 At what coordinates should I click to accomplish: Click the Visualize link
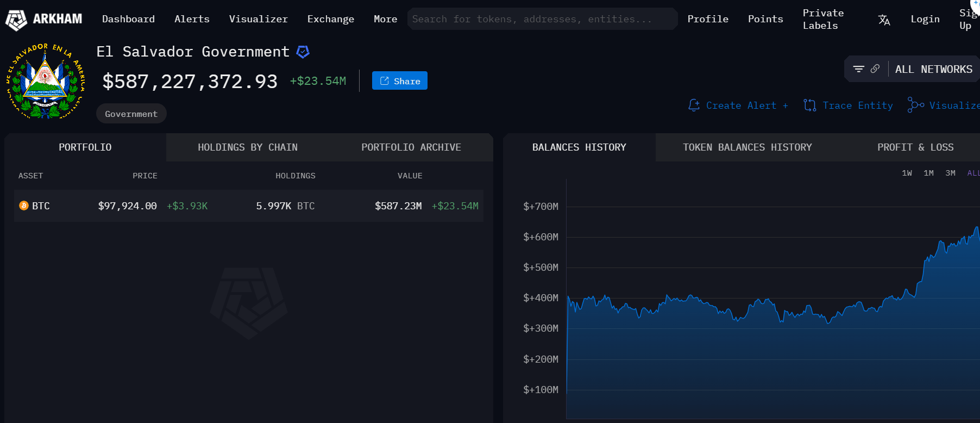point(954,105)
